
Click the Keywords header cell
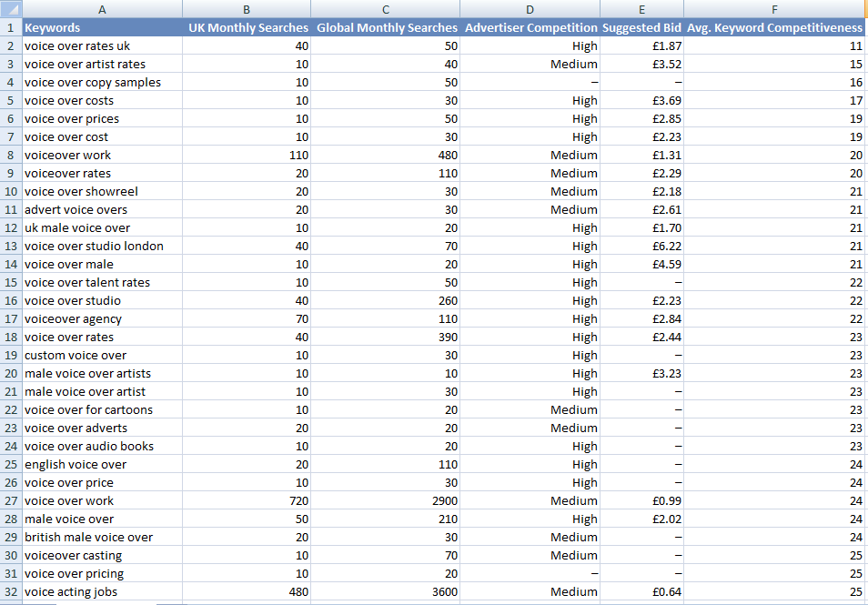[x=103, y=27]
